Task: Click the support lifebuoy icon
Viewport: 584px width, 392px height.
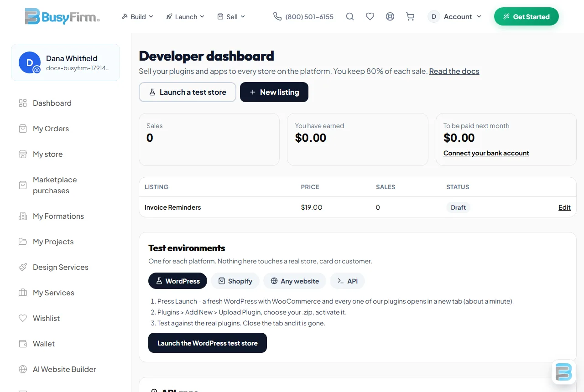Action: 390,16
